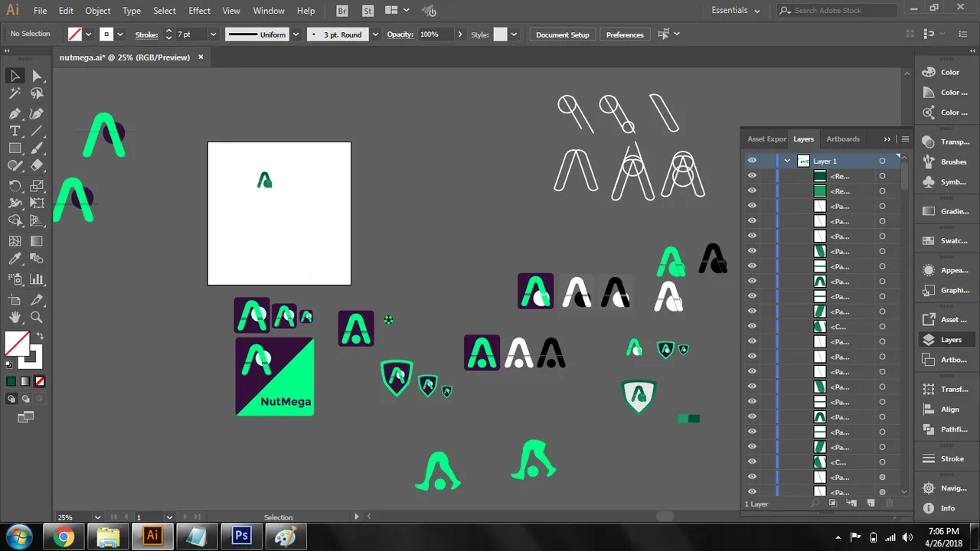Set paint to None in toolbar
Viewport: 980px width, 551px height.
pos(40,381)
